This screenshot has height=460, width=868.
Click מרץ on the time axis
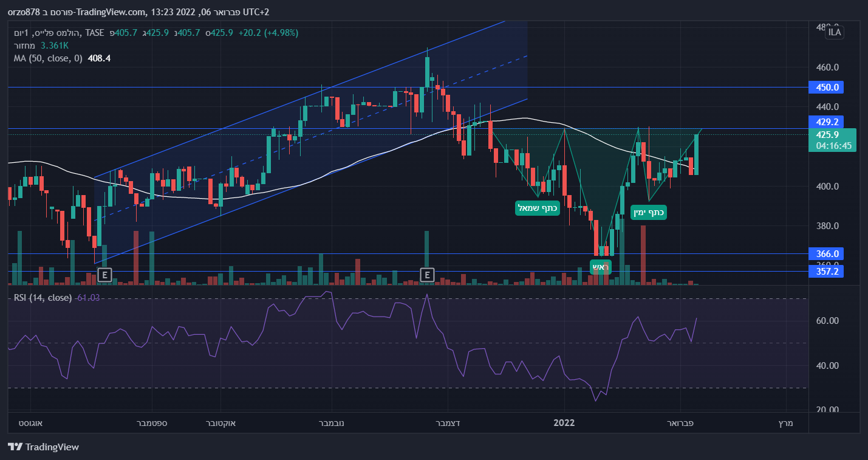tap(786, 422)
